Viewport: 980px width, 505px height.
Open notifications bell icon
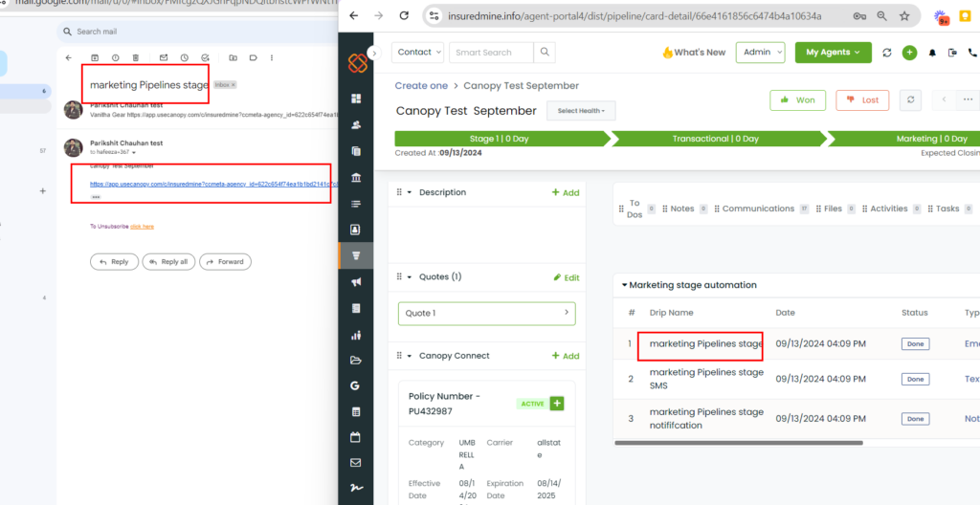pyautogui.click(x=932, y=54)
